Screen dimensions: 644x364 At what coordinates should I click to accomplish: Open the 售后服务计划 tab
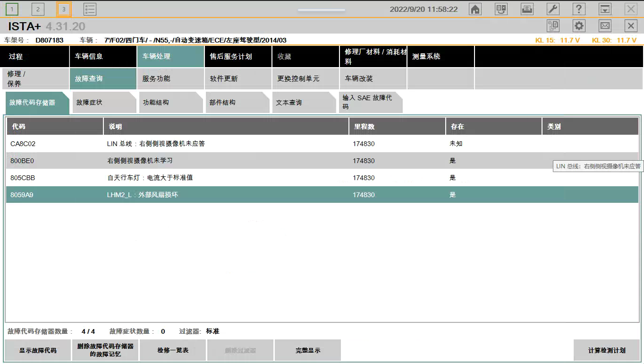pos(238,56)
